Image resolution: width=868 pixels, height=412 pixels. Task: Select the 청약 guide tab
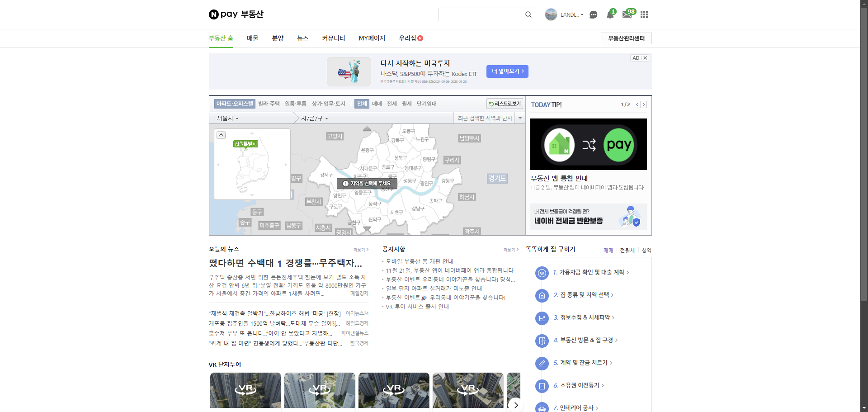click(646, 250)
